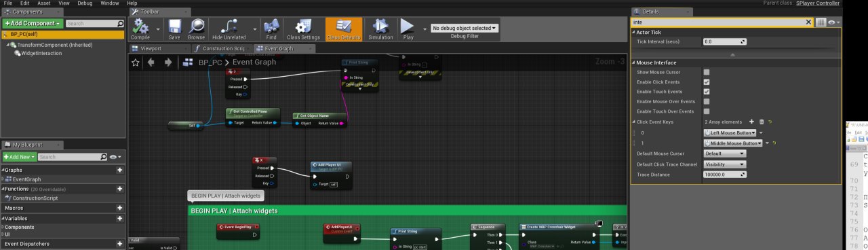Select BP_PC(self) component row
The height and width of the screenshot is (250, 868).
tap(62, 34)
